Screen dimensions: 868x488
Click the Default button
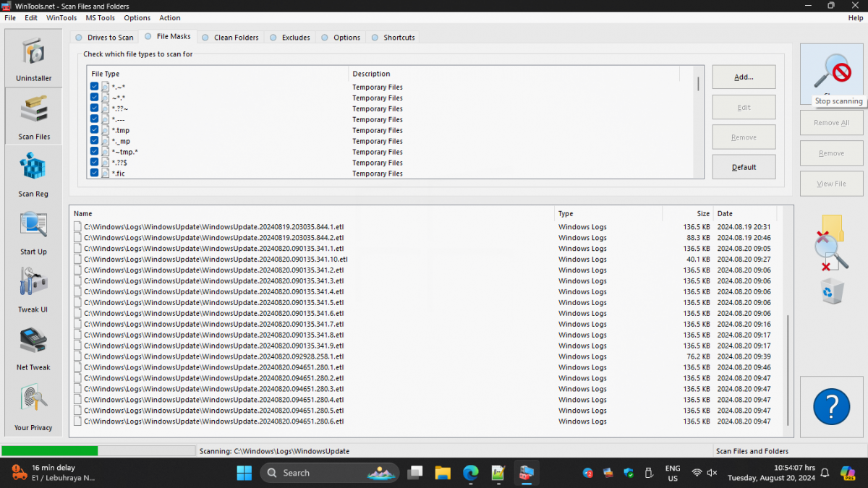click(744, 167)
